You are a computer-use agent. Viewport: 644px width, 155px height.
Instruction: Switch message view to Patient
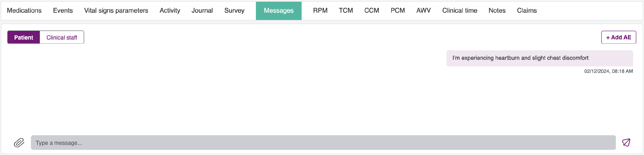pyautogui.click(x=23, y=37)
